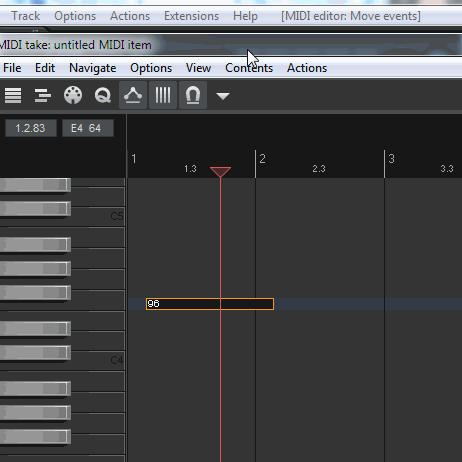
Task: Open main window Options menu beside Track
Action: (75, 16)
